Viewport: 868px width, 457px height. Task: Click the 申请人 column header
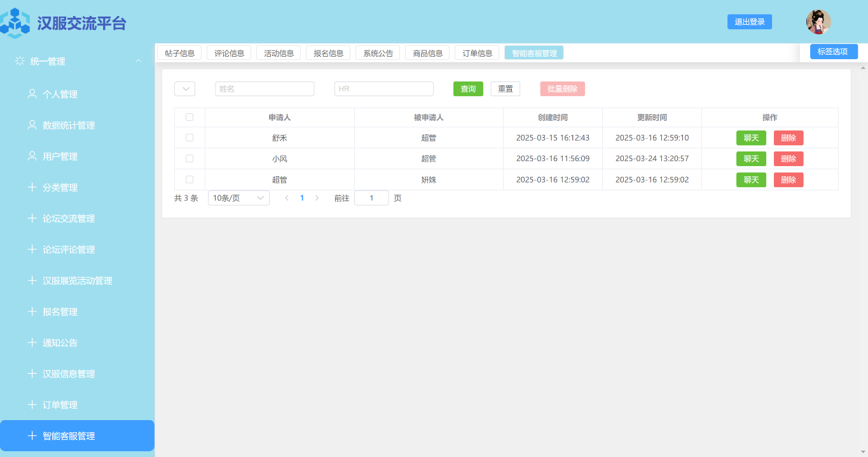point(280,118)
